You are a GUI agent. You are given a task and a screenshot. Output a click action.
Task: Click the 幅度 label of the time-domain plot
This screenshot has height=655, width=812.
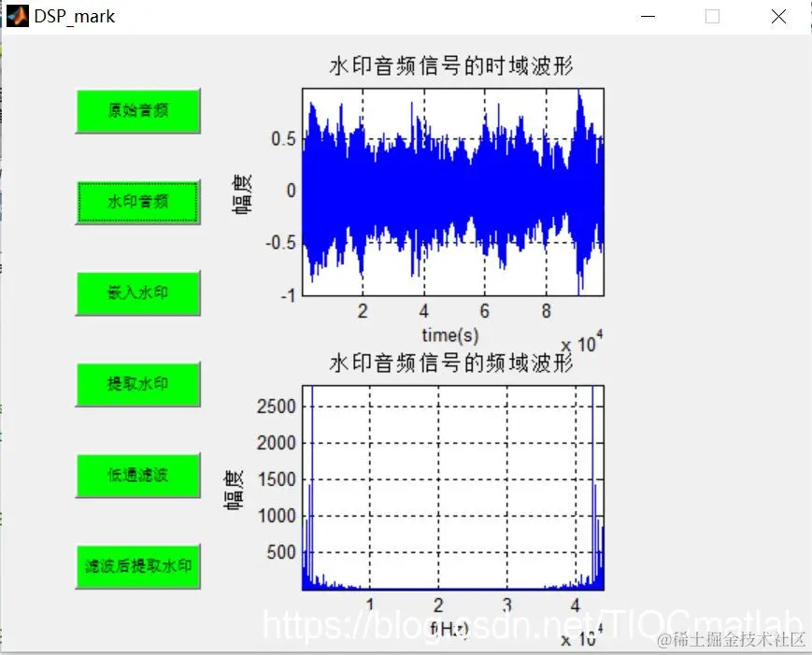pyautogui.click(x=242, y=193)
